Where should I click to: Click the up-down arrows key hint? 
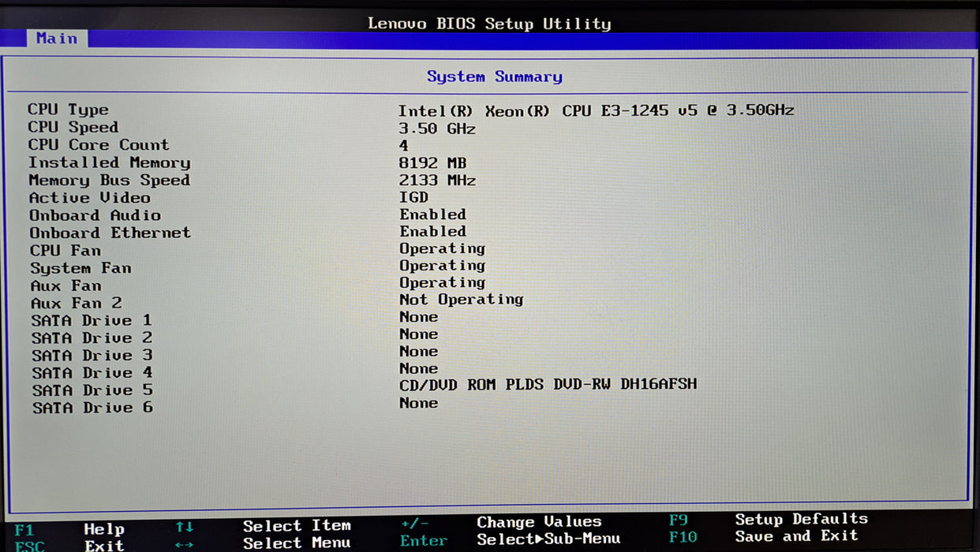point(185,527)
